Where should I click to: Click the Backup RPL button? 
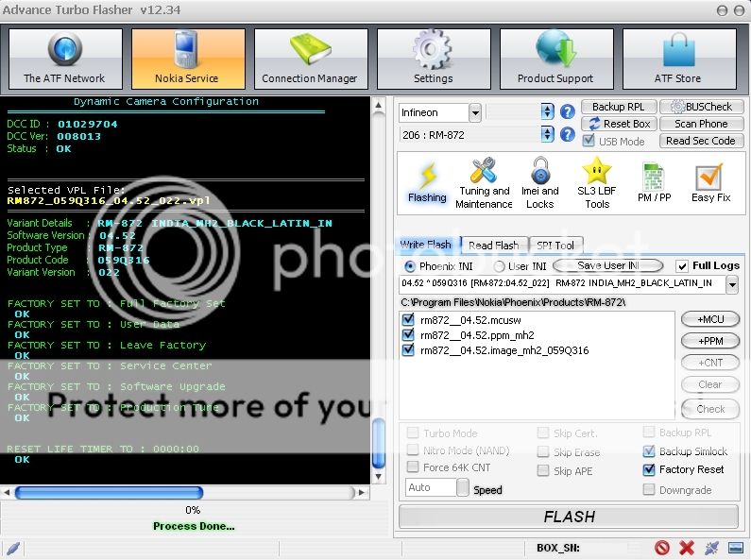619,107
